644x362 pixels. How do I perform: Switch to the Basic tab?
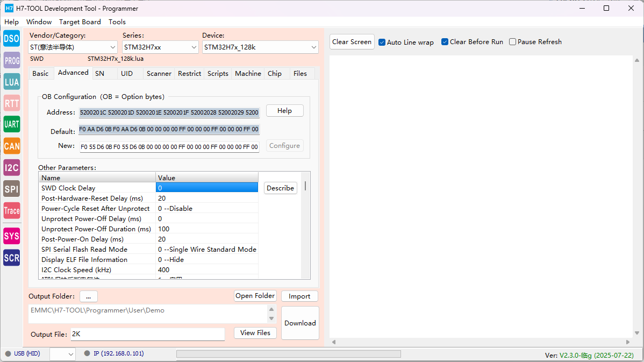tap(41, 74)
